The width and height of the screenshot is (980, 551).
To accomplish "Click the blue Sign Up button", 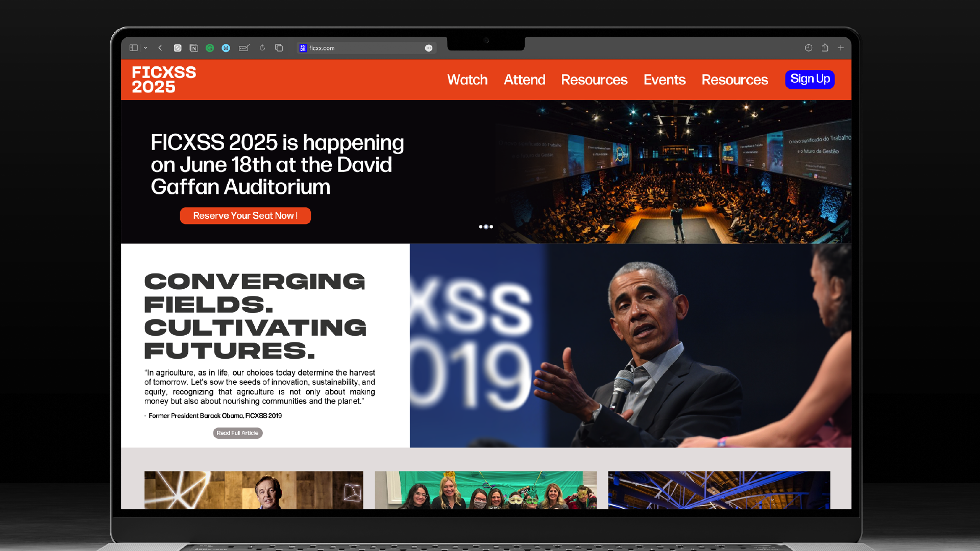I will click(x=810, y=79).
